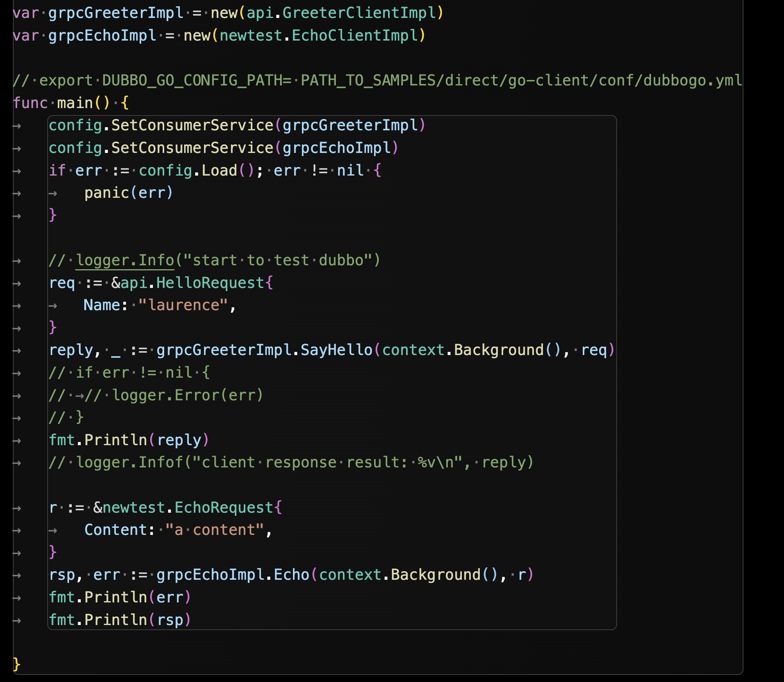Click the closing brace of main function

(16, 664)
